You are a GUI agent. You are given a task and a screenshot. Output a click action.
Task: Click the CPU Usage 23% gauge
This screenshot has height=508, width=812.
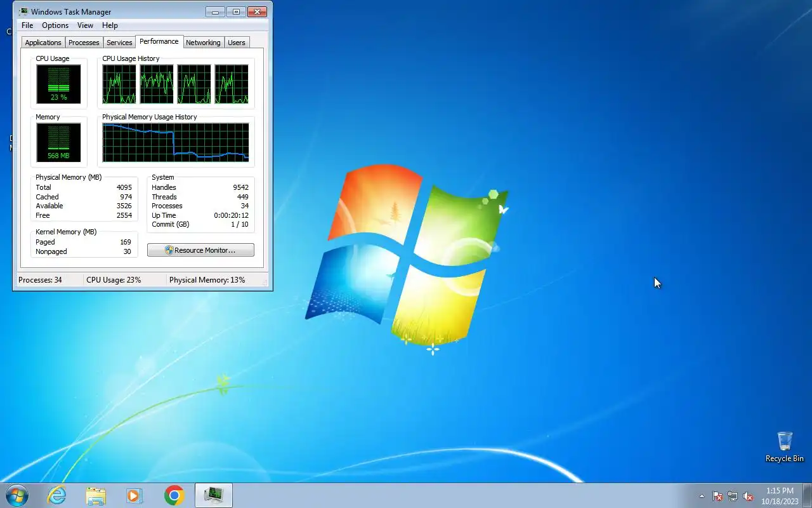coord(58,84)
